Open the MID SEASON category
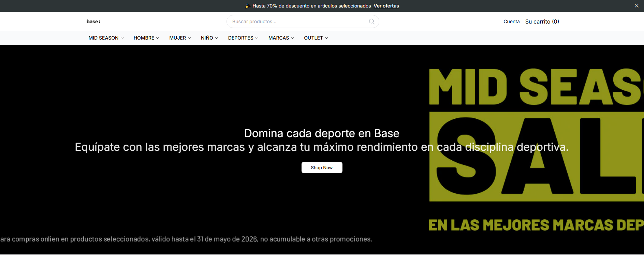Image resolution: width=644 pixels, height=279 pixels. point(104,38)
